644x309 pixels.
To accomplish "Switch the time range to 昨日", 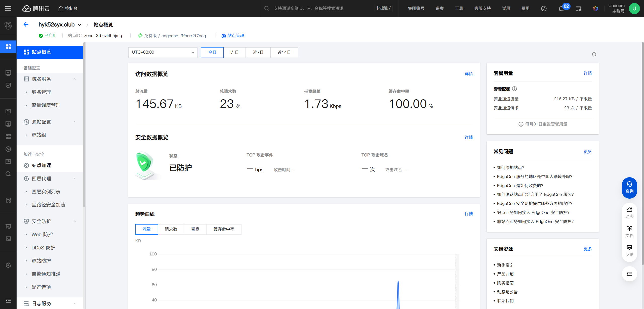I will tap(234, 52).
